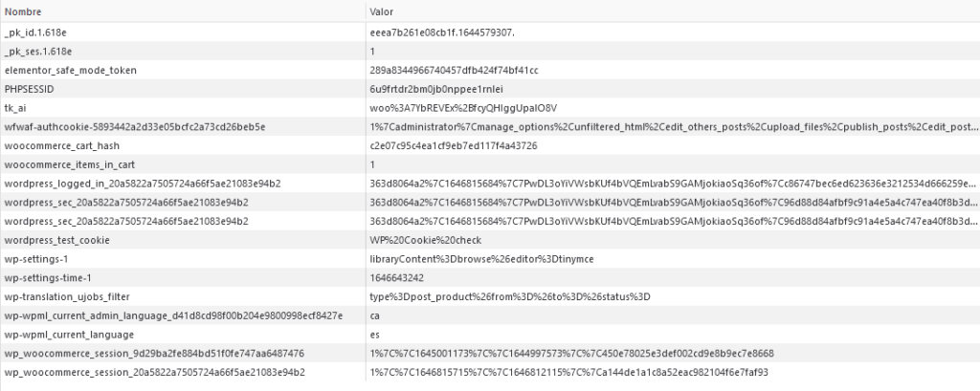This screenshot has width=980, height=391.
Task: Select wp_woocommerce_session_9d29ba2fe884bd51 cookie row
Action: (x=490, y=354)
